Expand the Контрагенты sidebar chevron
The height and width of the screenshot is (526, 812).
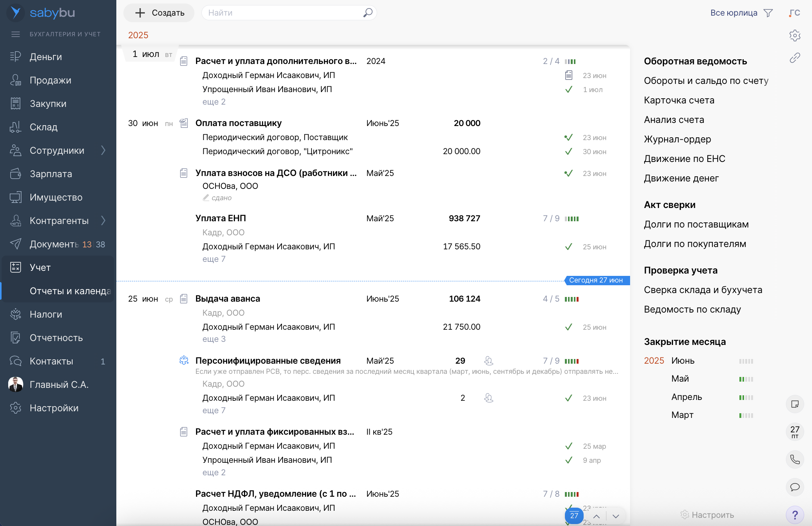click(x=103, y=220)
